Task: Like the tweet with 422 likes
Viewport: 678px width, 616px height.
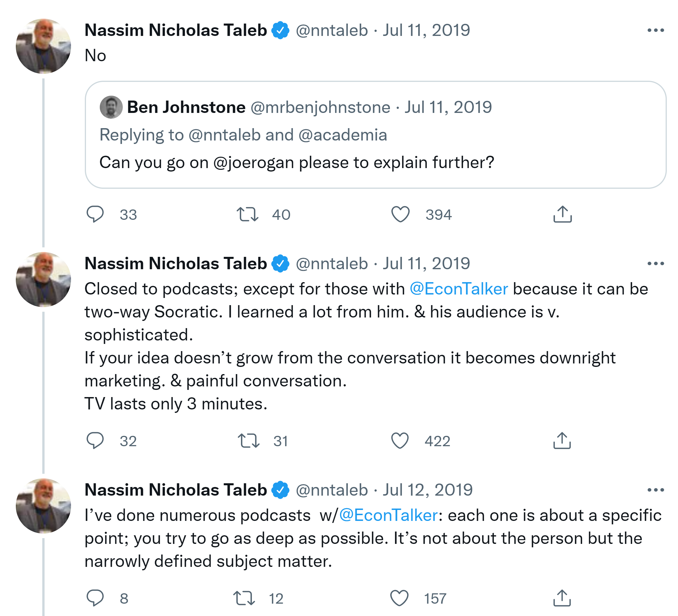Action: [x=400, y=440]
